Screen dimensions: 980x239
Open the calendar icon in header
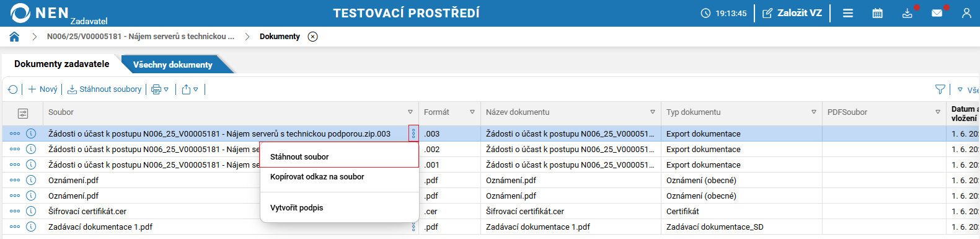coord(878,13)
